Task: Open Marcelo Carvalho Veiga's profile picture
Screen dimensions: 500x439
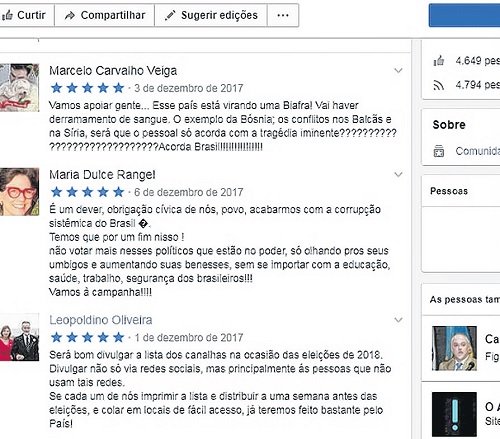Action: [19, 87]
